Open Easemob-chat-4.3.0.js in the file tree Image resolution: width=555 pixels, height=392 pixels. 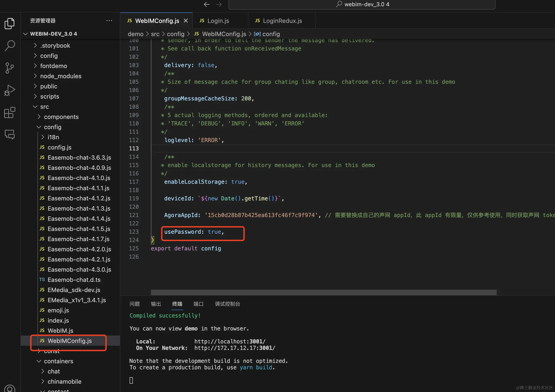pos(79,269)
